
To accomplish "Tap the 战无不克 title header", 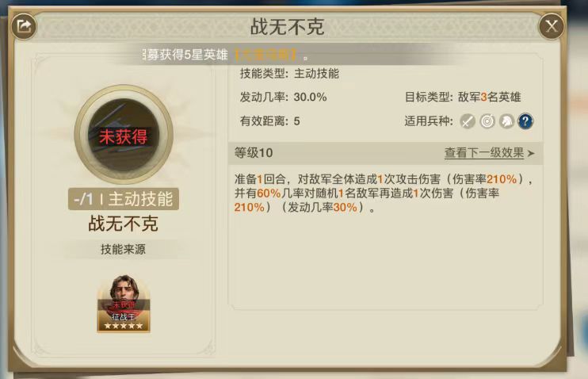I will (x=287, y=26).
